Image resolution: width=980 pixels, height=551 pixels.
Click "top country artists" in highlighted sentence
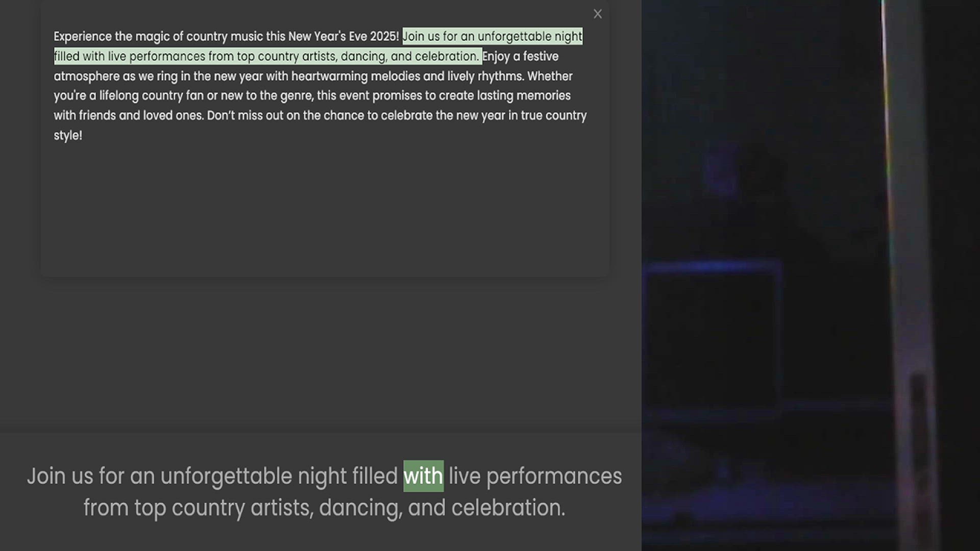tap(286, 57)
